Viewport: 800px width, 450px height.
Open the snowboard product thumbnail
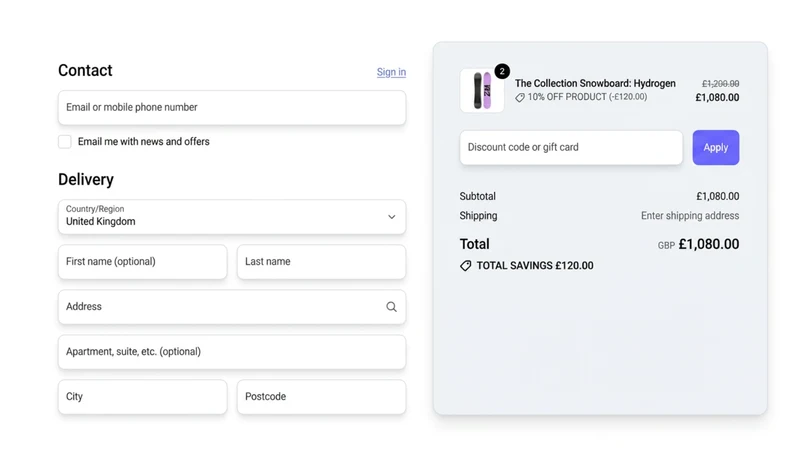482,91
